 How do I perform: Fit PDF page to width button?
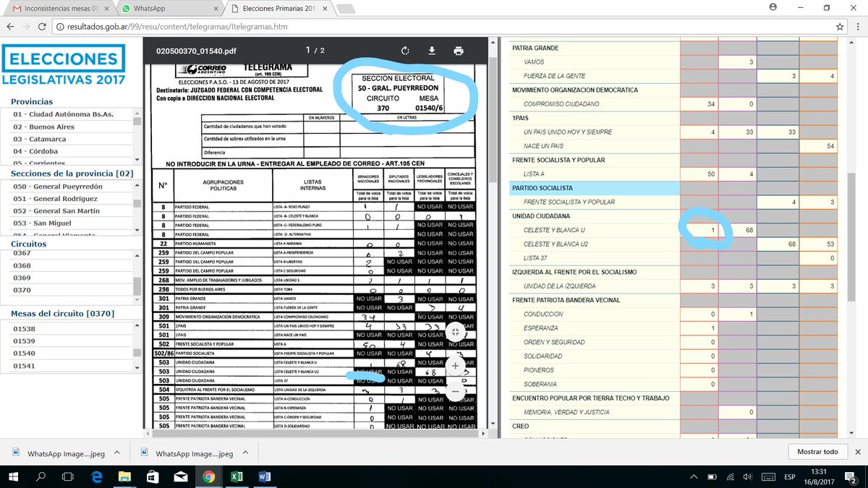click(x=455, y=332)
